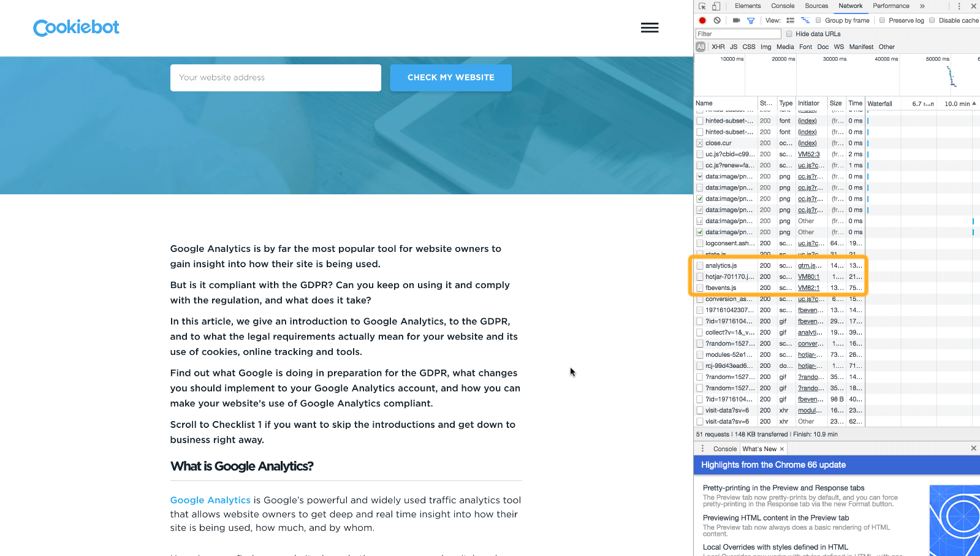This screenshot has height=556, width=980.
Task: Close the What's New tab
Action: tap(782, 449)
